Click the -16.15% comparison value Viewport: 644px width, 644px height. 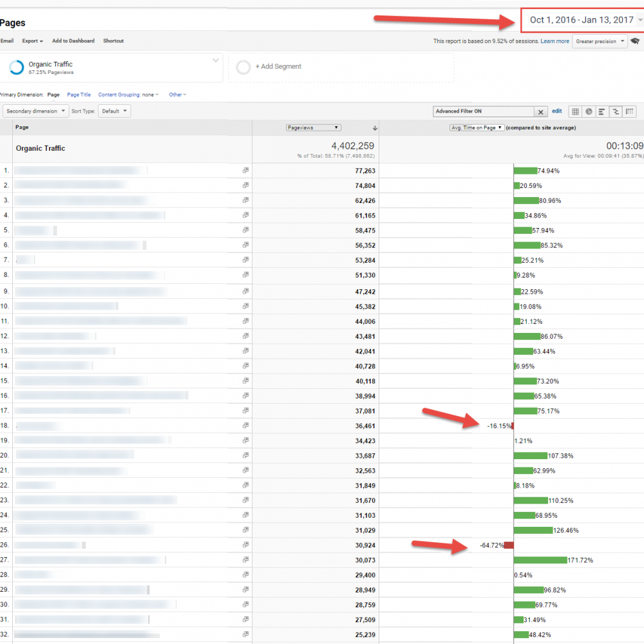click(x=500, y=426)
